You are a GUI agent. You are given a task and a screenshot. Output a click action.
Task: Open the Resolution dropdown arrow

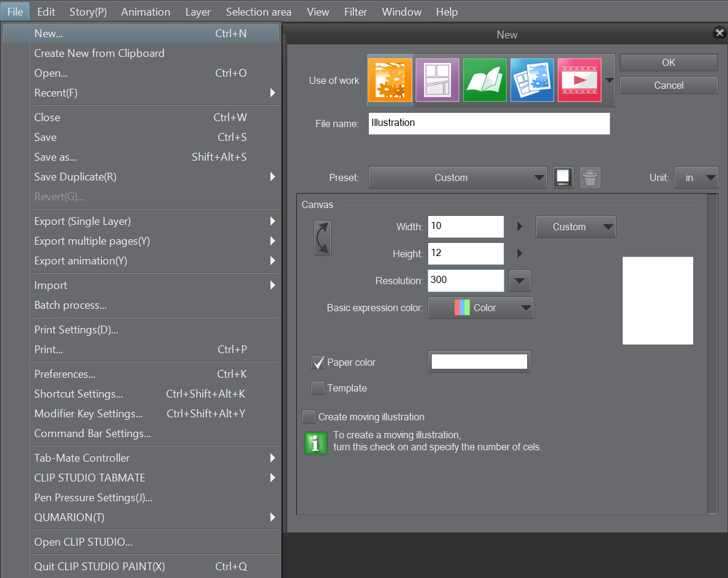[520, 280]
